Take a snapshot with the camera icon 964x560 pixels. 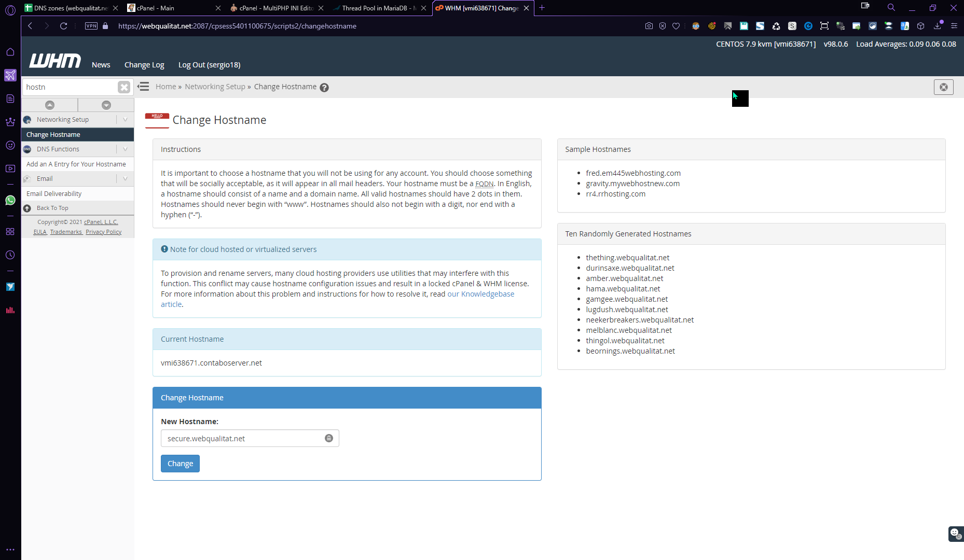649,26
